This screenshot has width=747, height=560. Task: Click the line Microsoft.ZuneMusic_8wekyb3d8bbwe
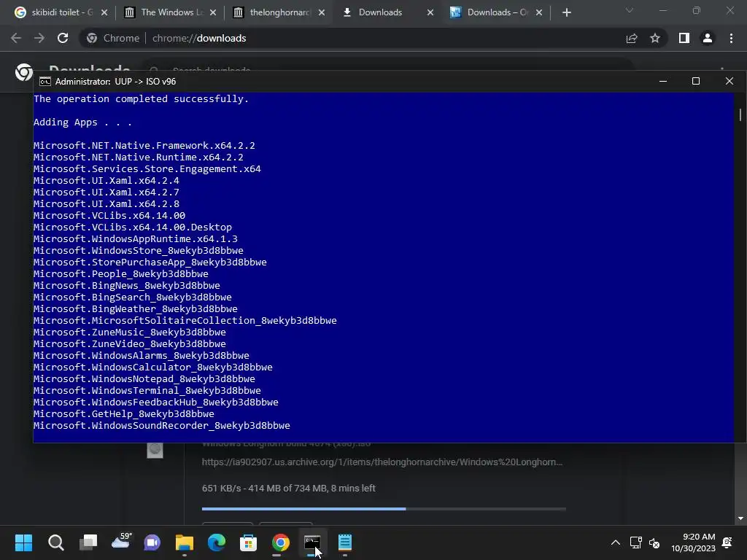click(x=130, y=332)
